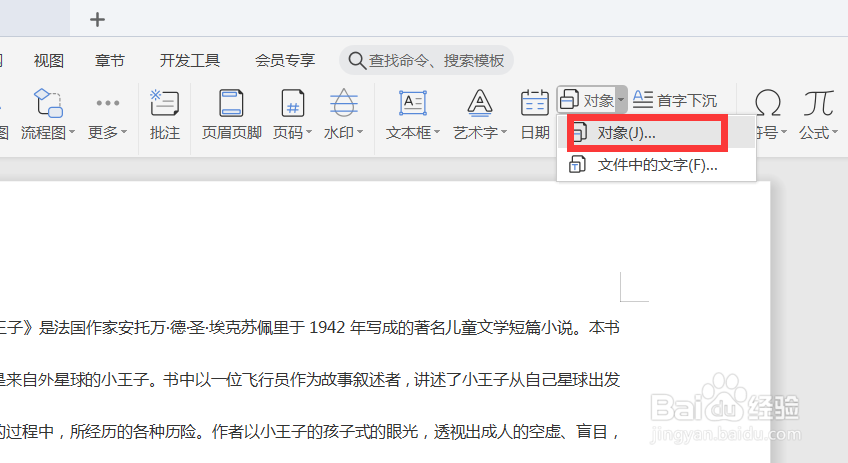The image size is (848, 463).
Task: Collapse the 对象 dropdown arrow
Action: (621, 100)
